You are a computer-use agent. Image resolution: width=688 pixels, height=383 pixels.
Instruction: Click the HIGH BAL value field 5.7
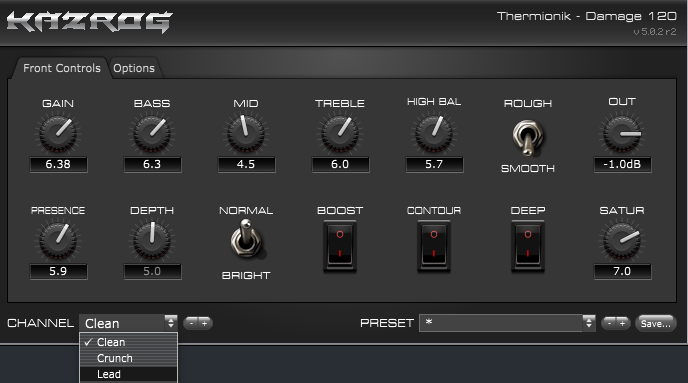pos(434,164)
